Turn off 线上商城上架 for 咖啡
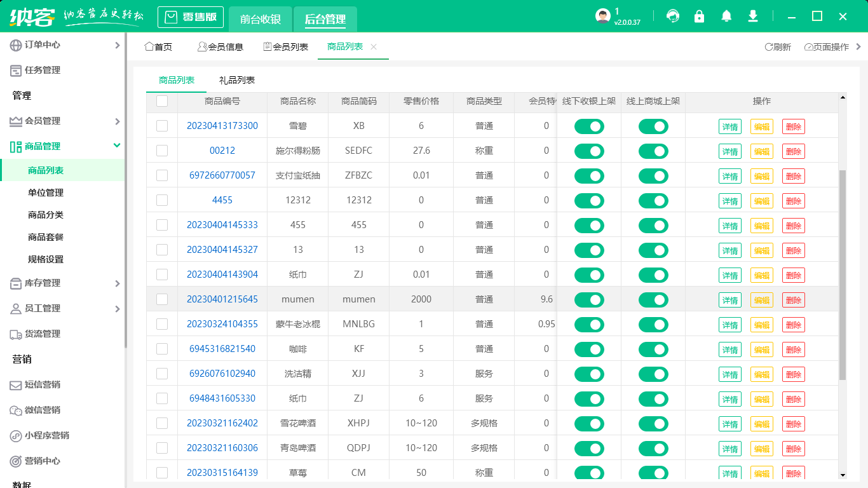868x488 pixels. click(x=653, y=349)
